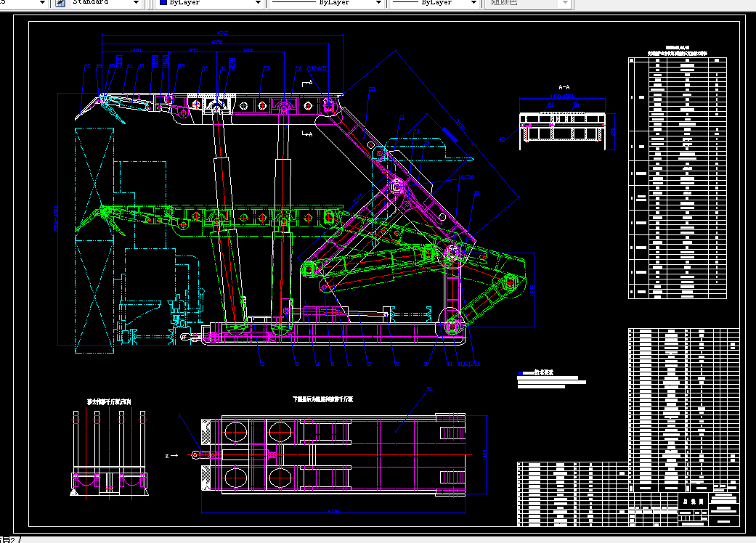Screen dimensions: 756x543
Task: Select part balloon number 27
Action: (266, 68)
